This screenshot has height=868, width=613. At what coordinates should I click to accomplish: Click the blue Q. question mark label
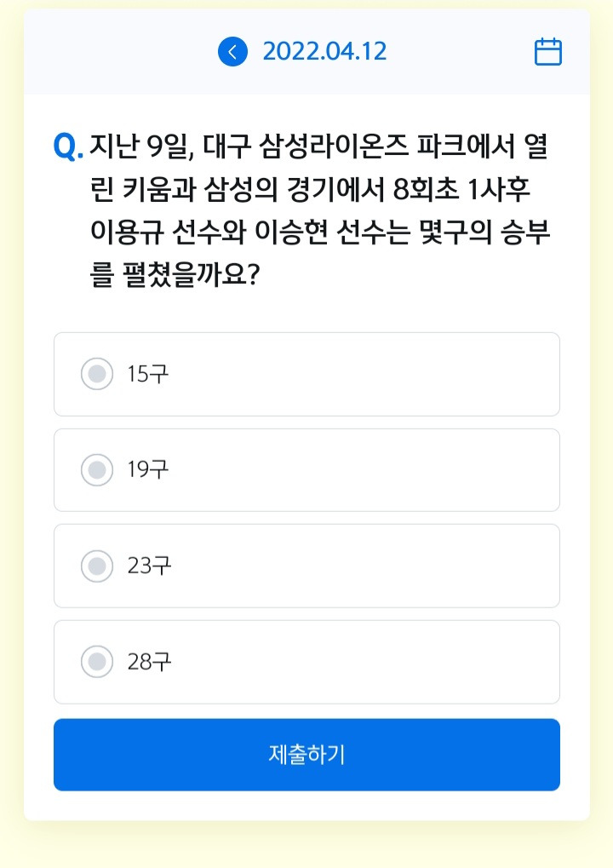tap(68, 147)
